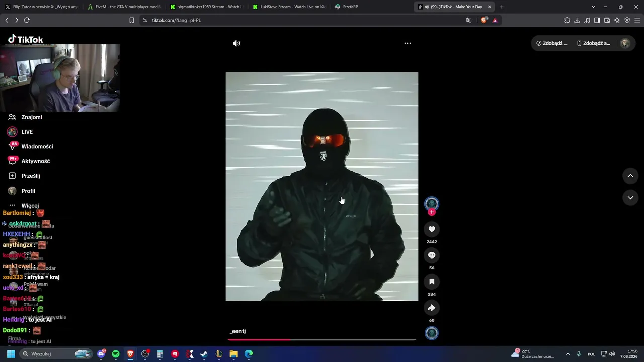The image size is (644, 362).
Task: Go back in browser history
Action: pos(7,20)
